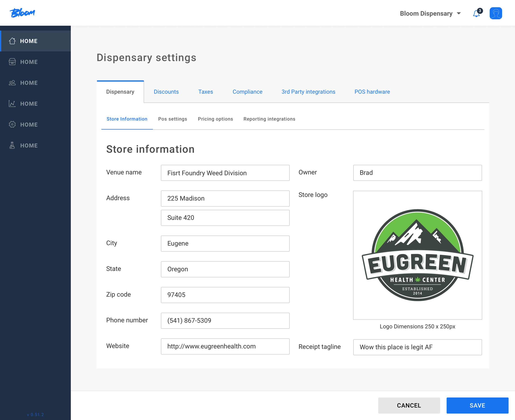Click the gear icon in sidebar

coord(12,124)
